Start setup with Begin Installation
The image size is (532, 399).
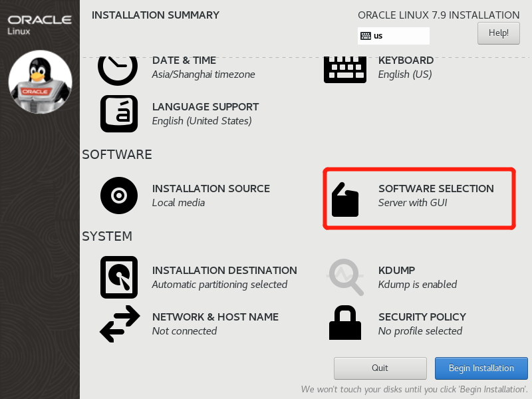click(x=481, y=368)
